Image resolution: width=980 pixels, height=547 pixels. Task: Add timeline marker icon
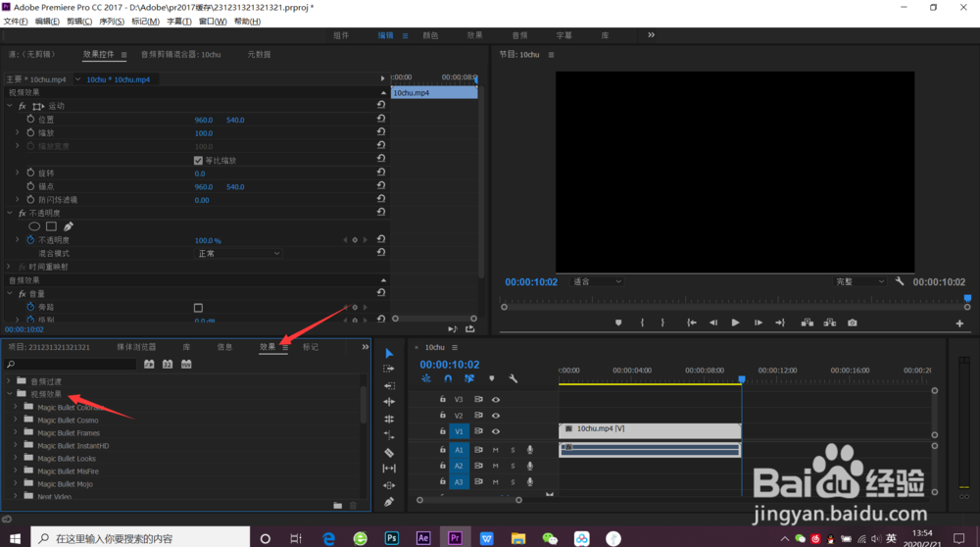[x=491, y=378]
